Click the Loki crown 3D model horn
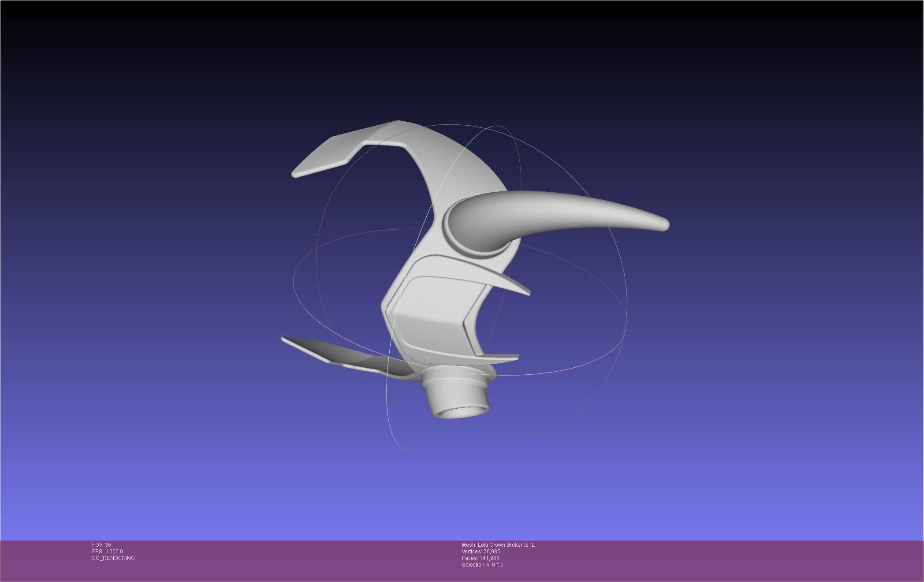Image resolution: width=924 pixels, height=582 pixels. click(555, 216)
